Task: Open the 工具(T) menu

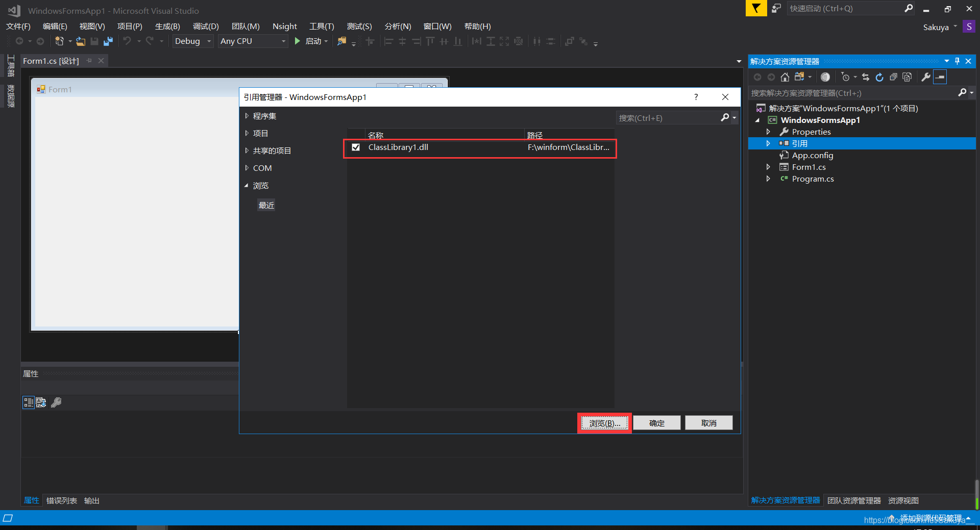Action: pos(322,27)
